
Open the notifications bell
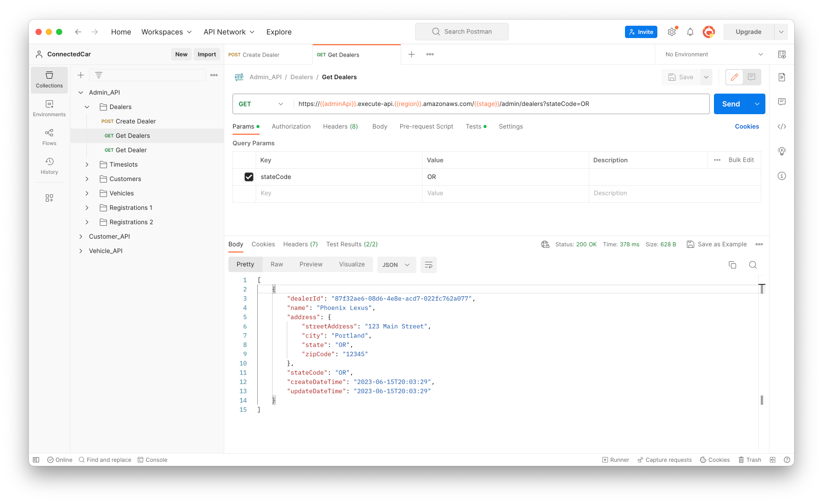(x=690, y=32)
